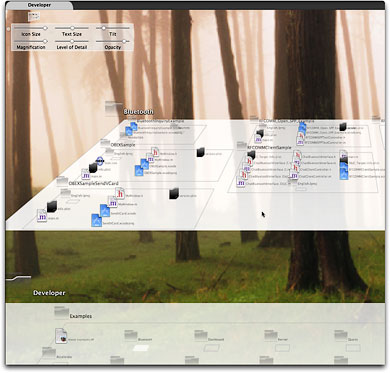Open main.m file in OBEXSample
The width and height of the screenshot is (390, 373).
click(x=86, y=174)
